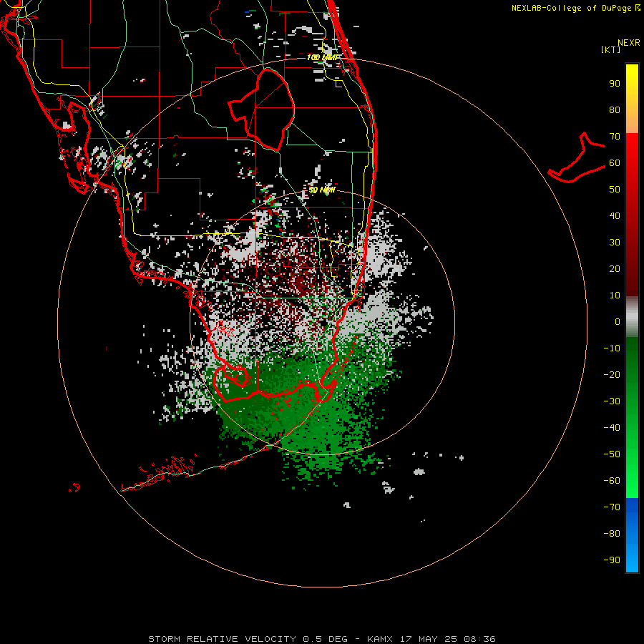Screen dimensions: 644x644
Task: Click the -20 value on the velocity scale
Action: (x=612, y=375)
